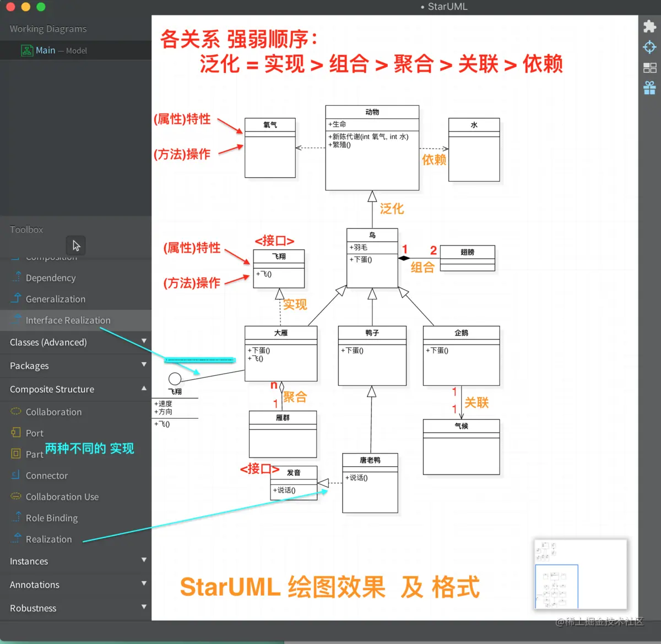Viewport: 661px width, 644px height.
Task: Click the grid layout icon on right sidebar
Action: [649, 67]
